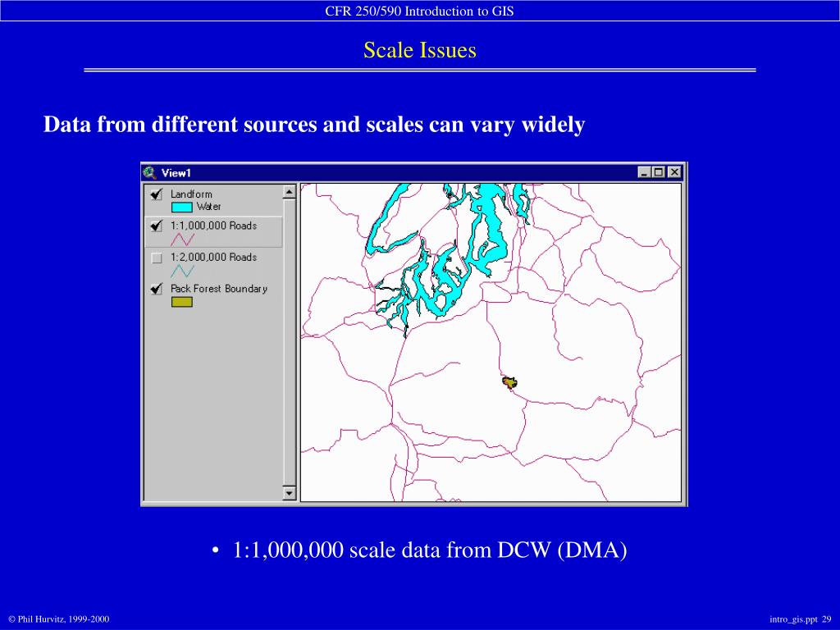Select the 1:2,000,000 Roads layer label
840x630 pixels.
tap(214, 257)
